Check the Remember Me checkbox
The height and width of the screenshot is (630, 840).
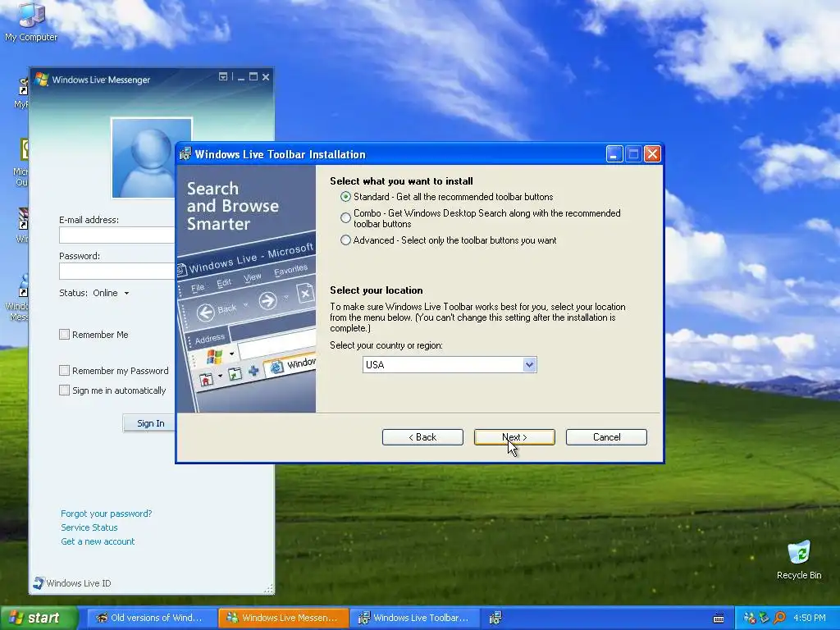click(x=64, y=335)
